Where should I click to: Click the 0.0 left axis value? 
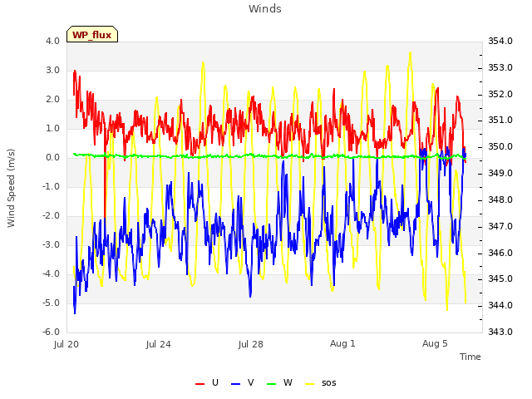[52, 157]
